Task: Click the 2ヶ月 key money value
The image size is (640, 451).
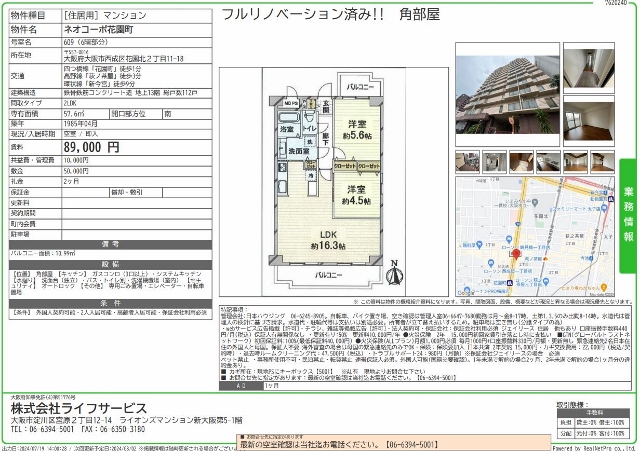Action: (x=71, y=181)
